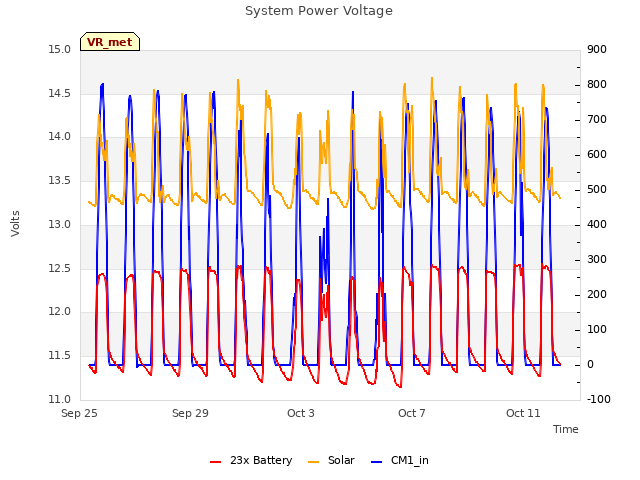Click the -100 right axis value

pos(599,399)
